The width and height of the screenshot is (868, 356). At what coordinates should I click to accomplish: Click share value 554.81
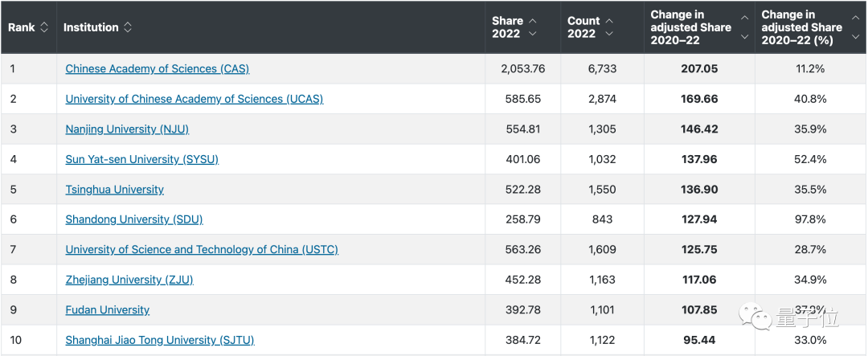click(523, 129)
